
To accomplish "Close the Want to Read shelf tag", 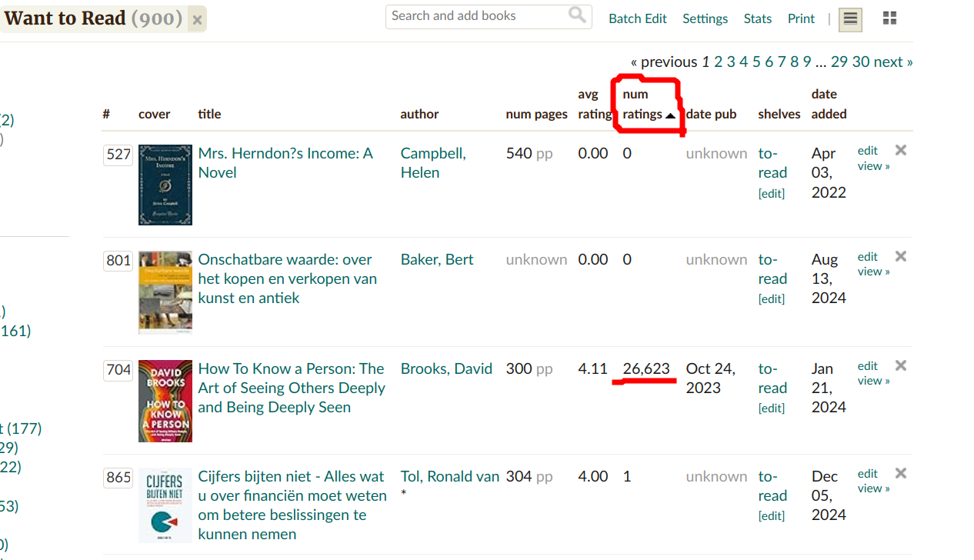I will click(197, 20).
